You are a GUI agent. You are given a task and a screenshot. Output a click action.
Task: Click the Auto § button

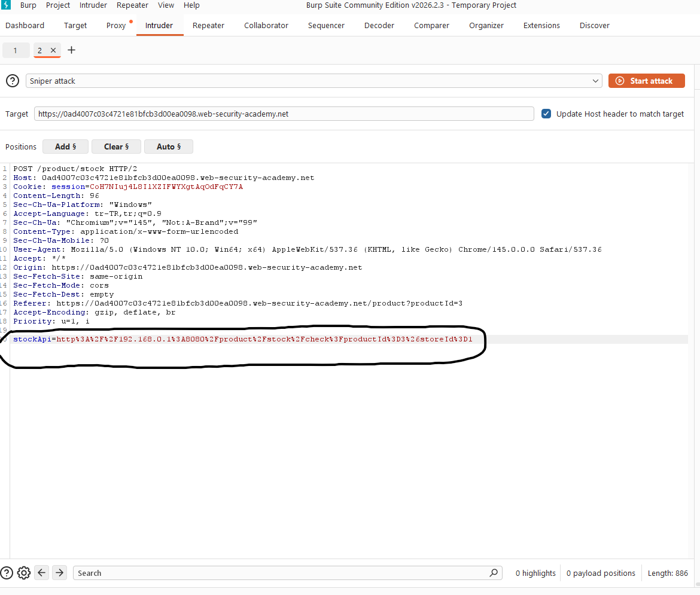coord(169,147)
